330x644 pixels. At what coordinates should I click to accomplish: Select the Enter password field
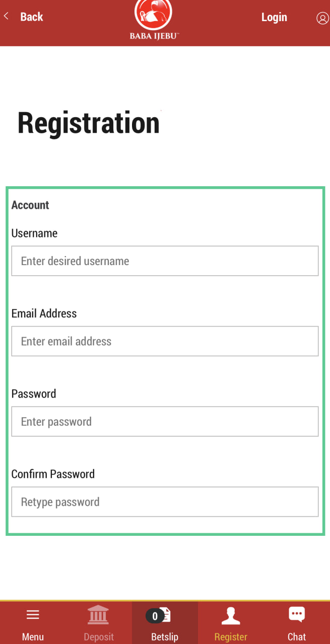[x=165, y=422]
